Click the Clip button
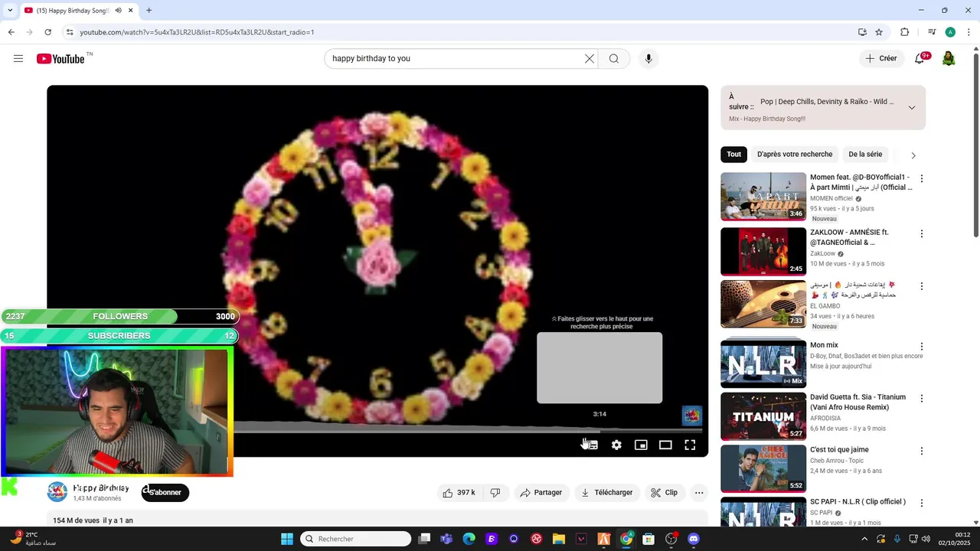The height and width of the screenshot is (551, 980). pyautogui.click(x=665, y=493)
